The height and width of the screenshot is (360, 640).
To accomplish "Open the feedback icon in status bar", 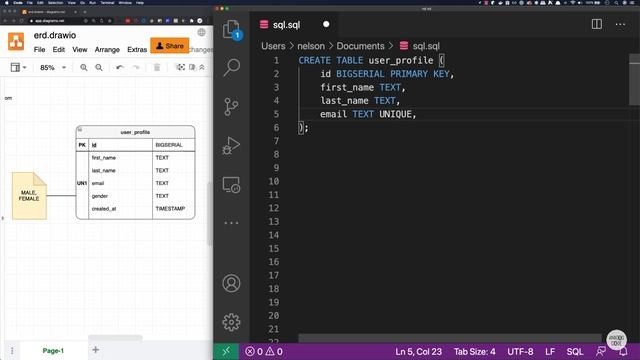I will click(601, 351).
